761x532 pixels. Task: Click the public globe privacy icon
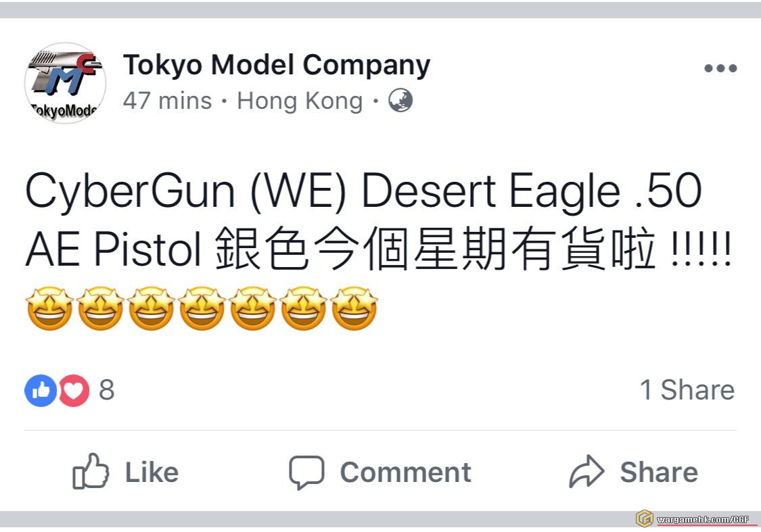point(400,101)
